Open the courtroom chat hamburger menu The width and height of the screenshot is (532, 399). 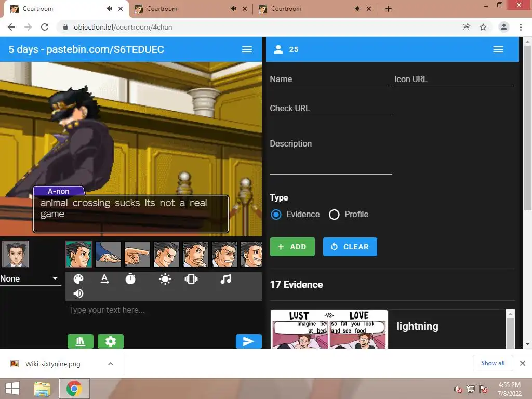point(247,49)
